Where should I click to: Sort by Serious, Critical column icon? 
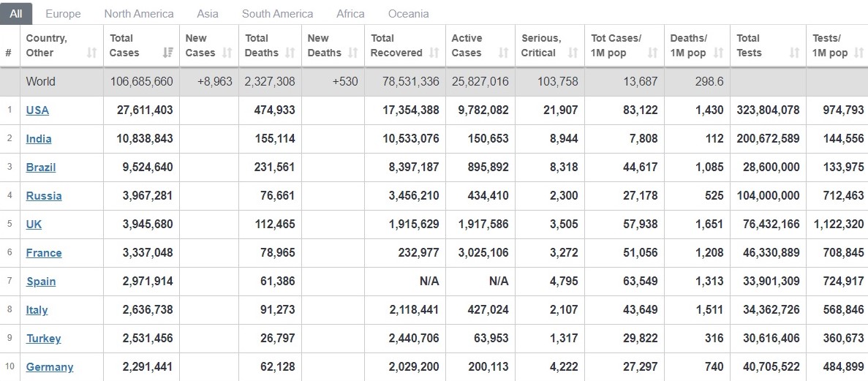(573, 53)
